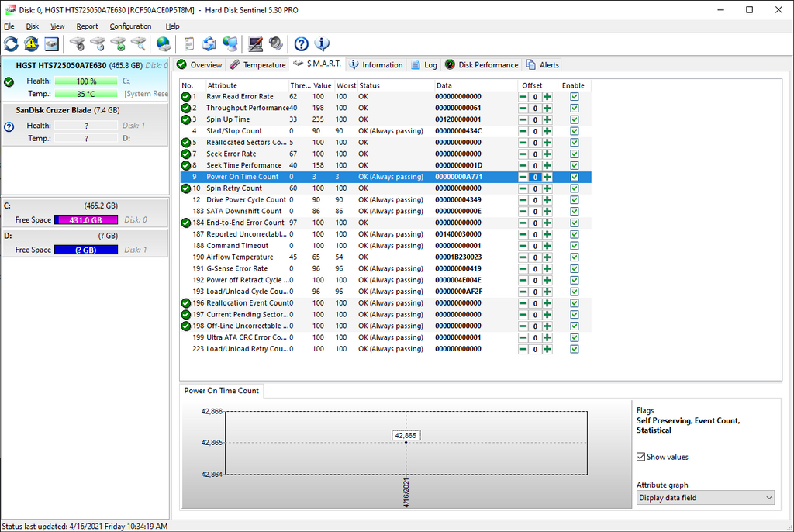Click the 42,865 data point on graph

coord(406,442)
